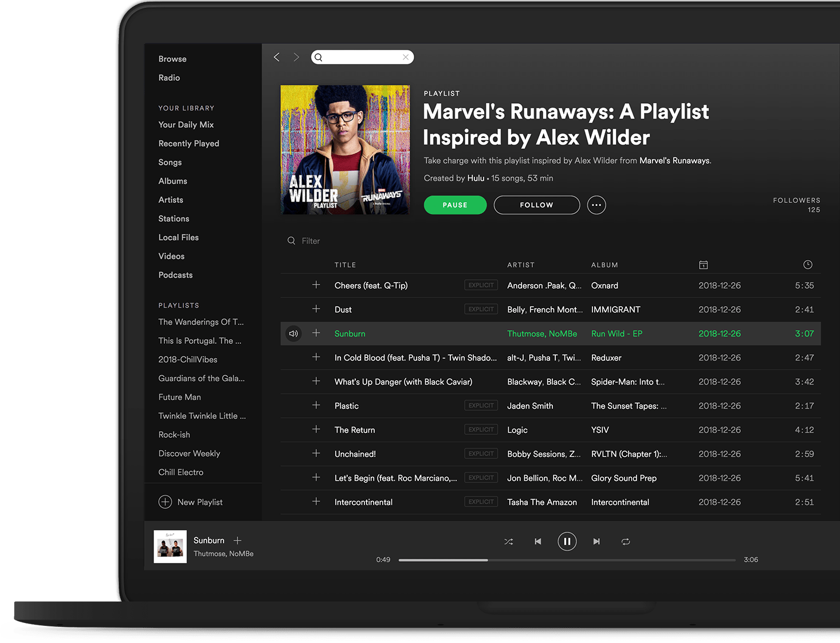840x643 pixels.
Task: Sort tracks by date added calendar icon
Action: 703,265
